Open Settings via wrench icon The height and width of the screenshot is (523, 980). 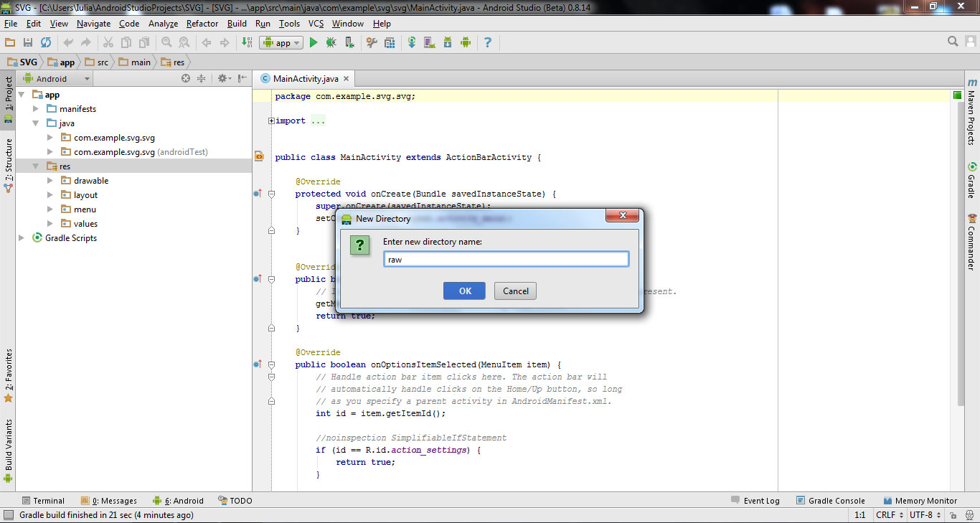coord(372,43)
